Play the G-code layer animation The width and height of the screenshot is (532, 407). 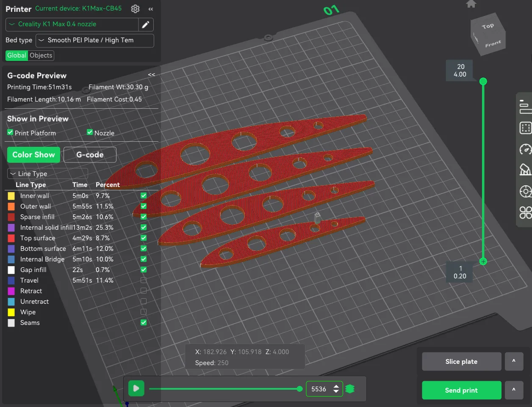[x=136, y=388]
